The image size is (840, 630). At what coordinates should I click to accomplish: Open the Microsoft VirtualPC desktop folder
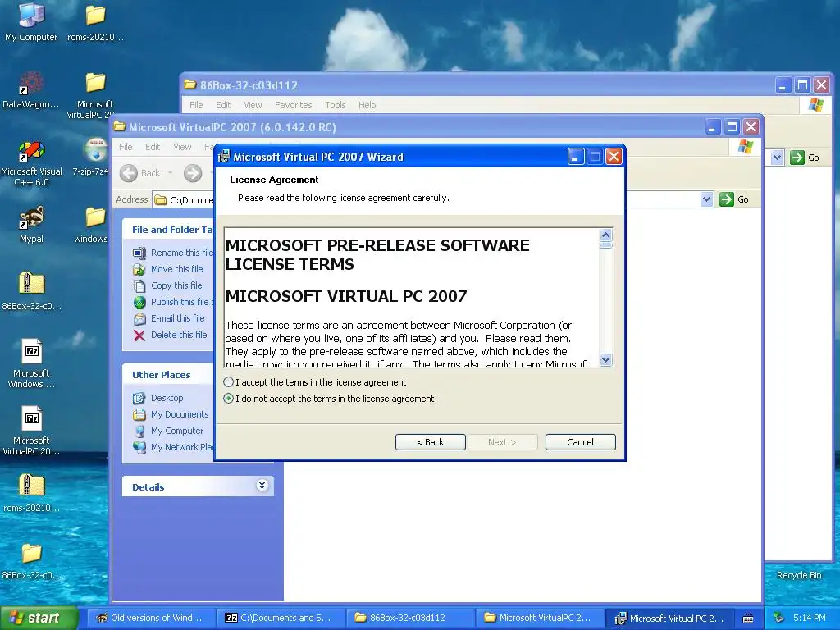[x=95, y=94]
